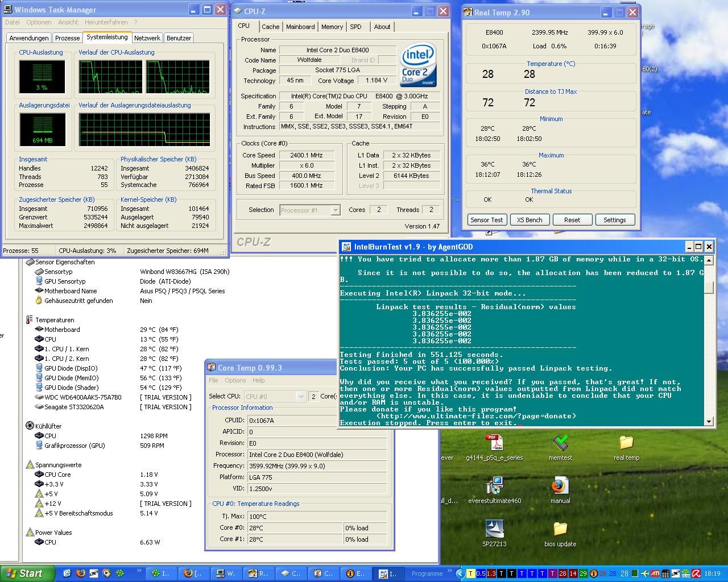Open the SP27213 desktop icon
728x582 pixels.
pyautogui.click(x=494, y=530)
